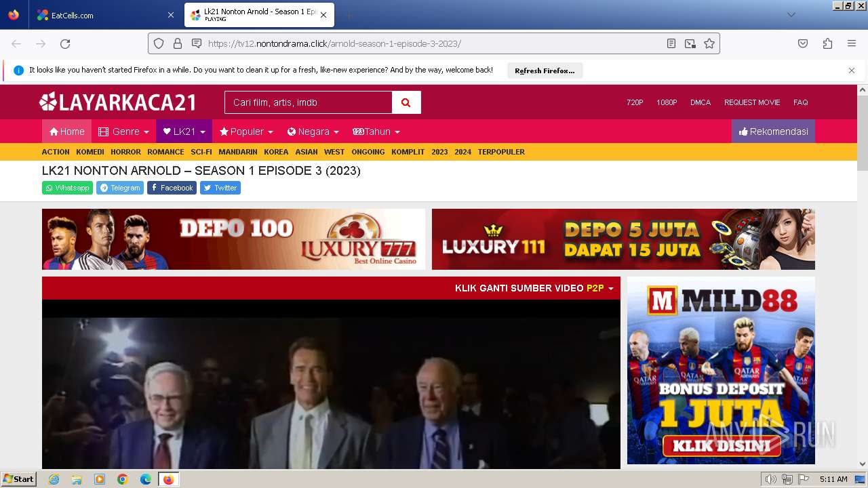Select the MANDARIN category
868x488 pixels.
pos(238,152)
